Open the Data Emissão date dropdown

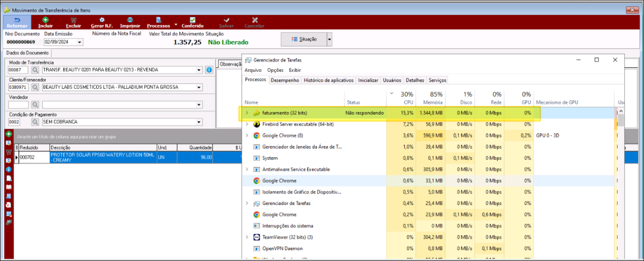(79, 42)
